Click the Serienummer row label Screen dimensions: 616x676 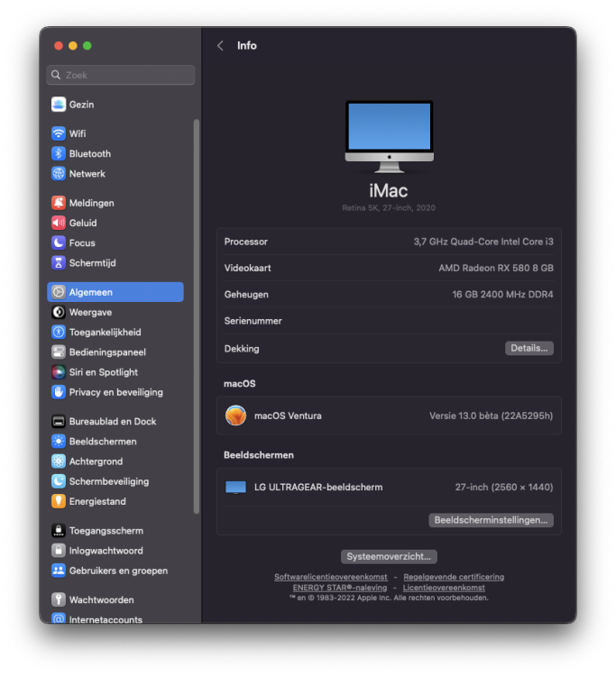[x=253, y=321]
